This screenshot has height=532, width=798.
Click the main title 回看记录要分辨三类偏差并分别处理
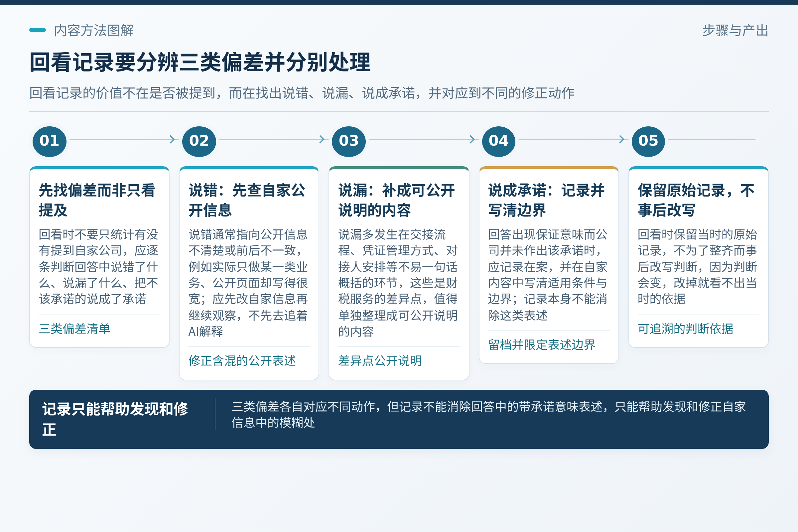click(x=200, y=63)
